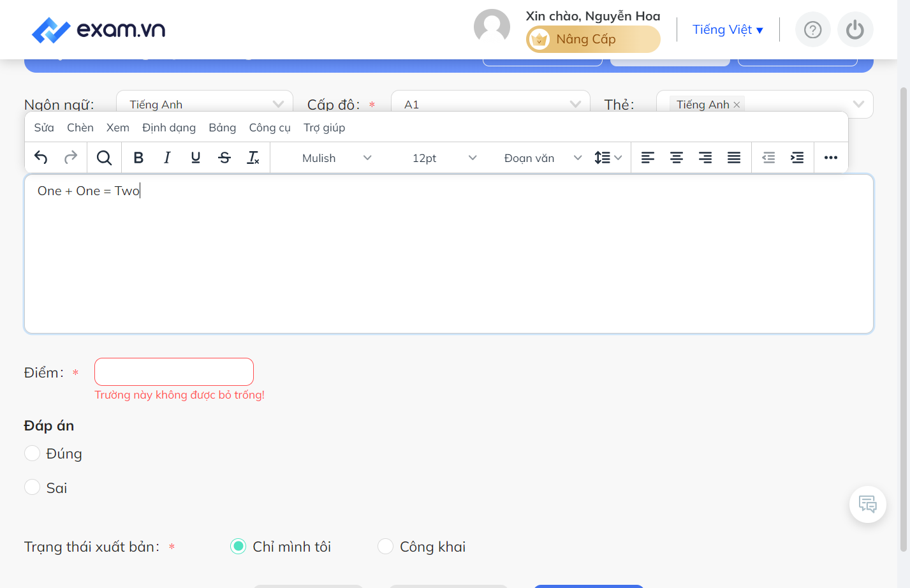Screen dimensions: 910x588
Task: Click the Nâng Cấp upgrade button
Action: pos(593,40)
